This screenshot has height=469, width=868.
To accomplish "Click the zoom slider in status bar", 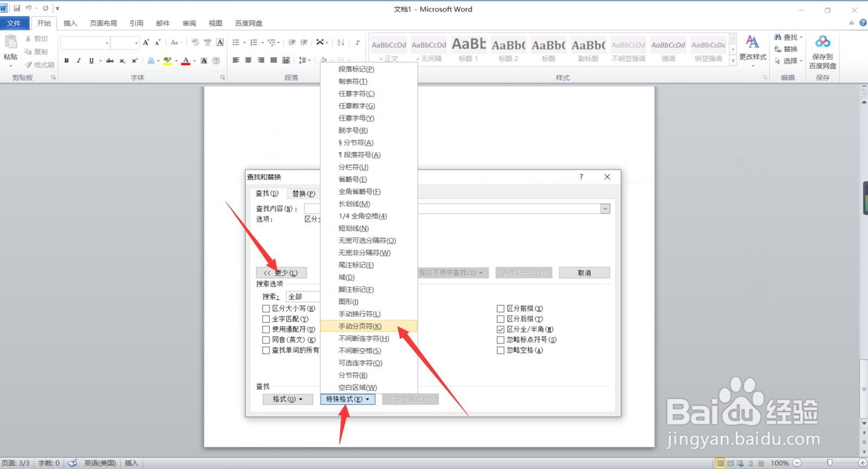I will (829, 462).
